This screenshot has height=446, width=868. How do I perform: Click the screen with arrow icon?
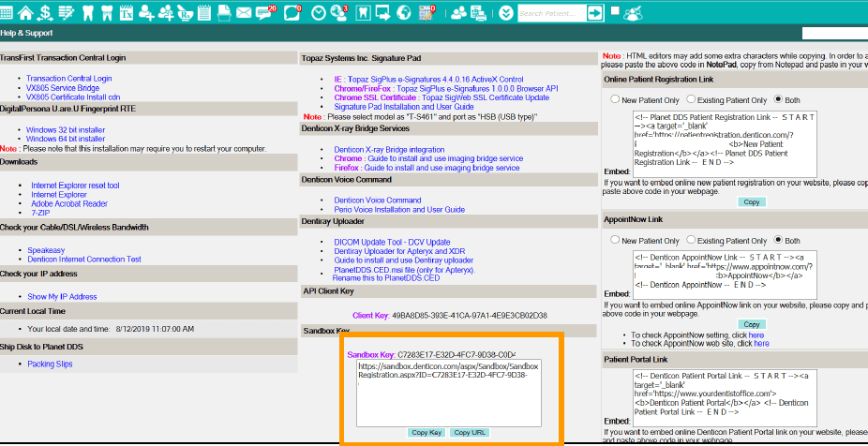click(x=383, y=12)
